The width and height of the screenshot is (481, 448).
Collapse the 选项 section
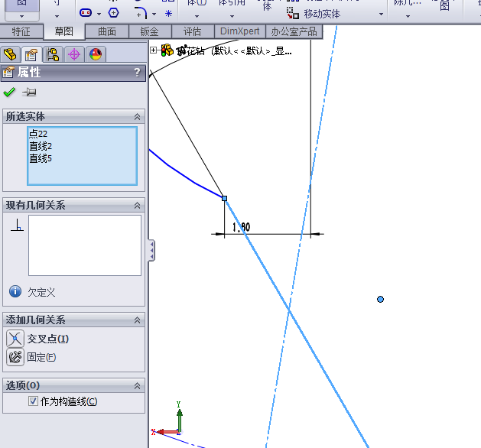(137, 385)
